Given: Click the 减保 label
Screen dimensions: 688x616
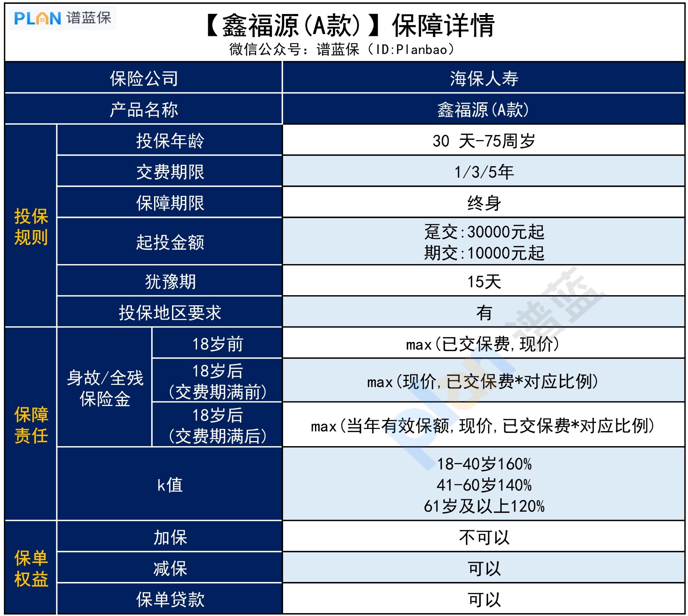Looking at the screenshot, I should 170,568.
